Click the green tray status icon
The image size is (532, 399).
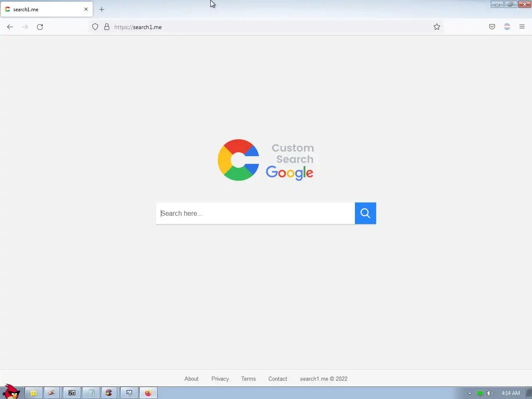coord(480,393)
